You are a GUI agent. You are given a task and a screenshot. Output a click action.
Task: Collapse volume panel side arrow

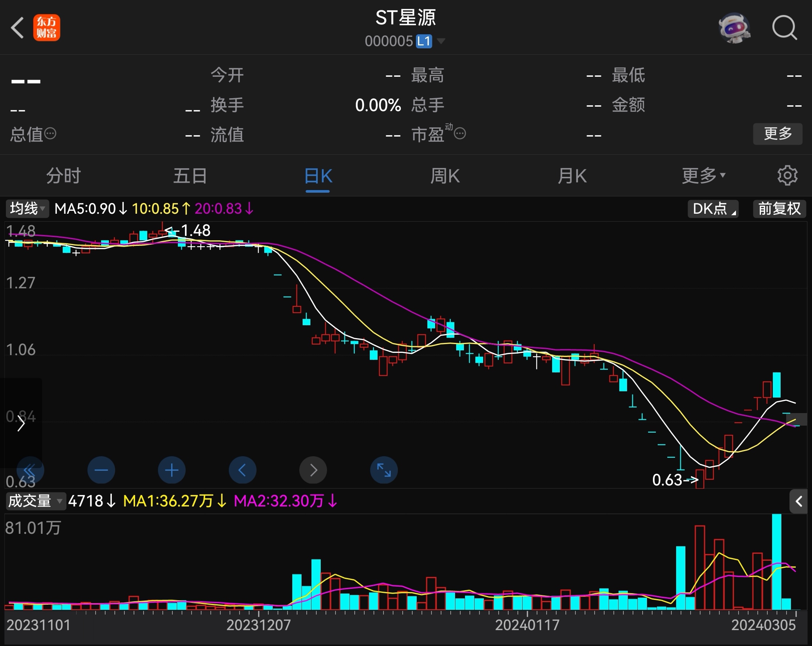pyautogui.click(x=798, y=501)
